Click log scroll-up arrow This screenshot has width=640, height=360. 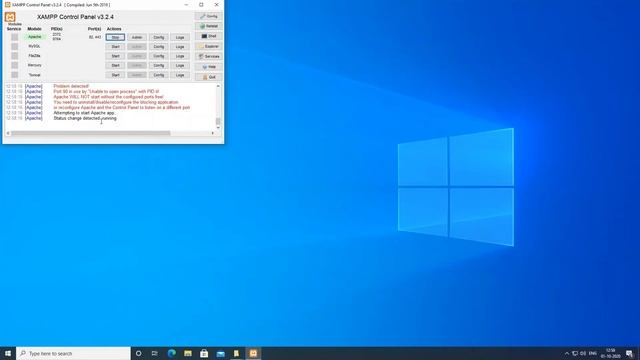tap(218, 86)
